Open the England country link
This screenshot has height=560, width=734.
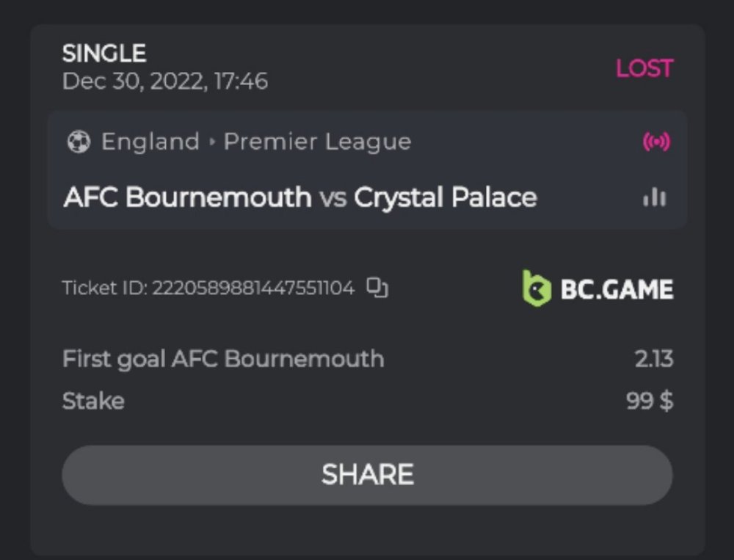(x=150, y=142)
